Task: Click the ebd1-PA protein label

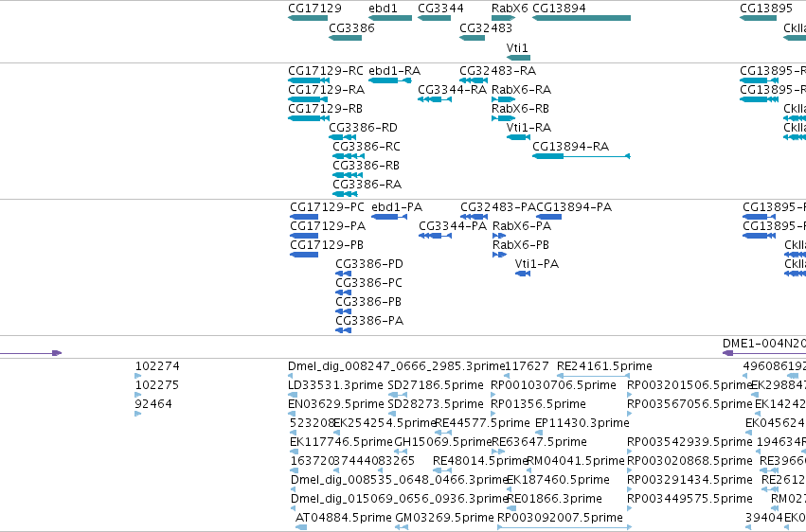Action: pyautogui.click(x=397, y=207)
